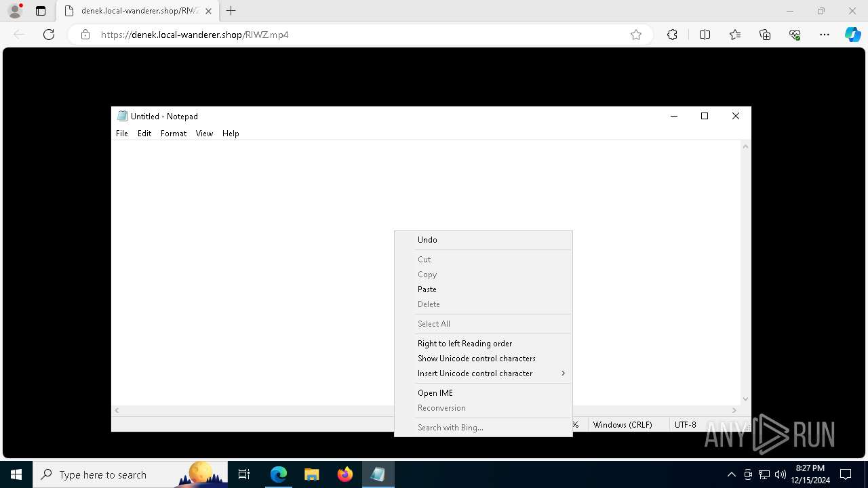Switch to Notepad taskbar button

tap(378, 474)
